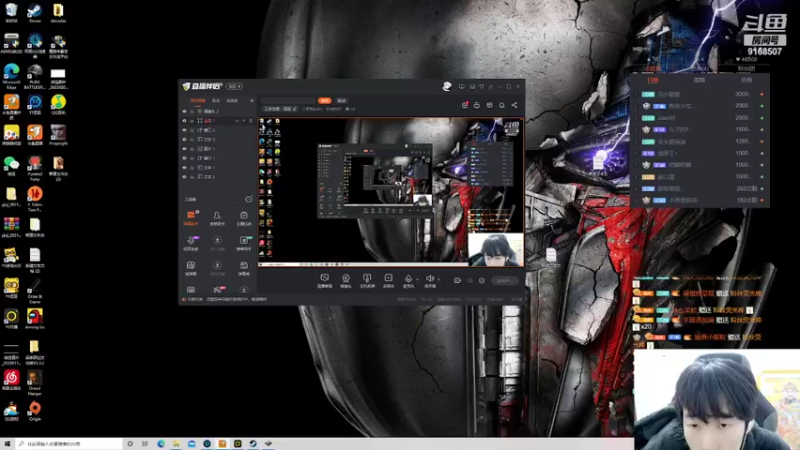
Task: Open Edge from the Windows taskbar
Action: pos(161,444)
